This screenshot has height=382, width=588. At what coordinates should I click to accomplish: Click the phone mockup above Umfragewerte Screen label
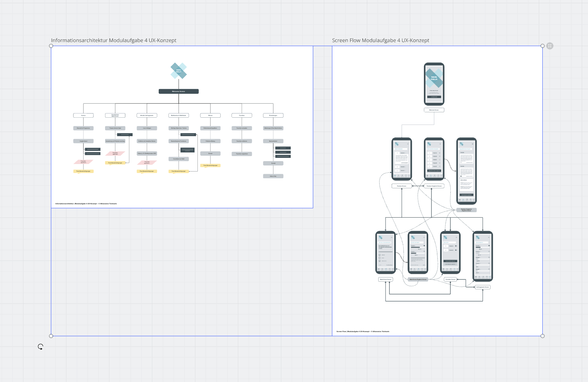coord(483,256)
